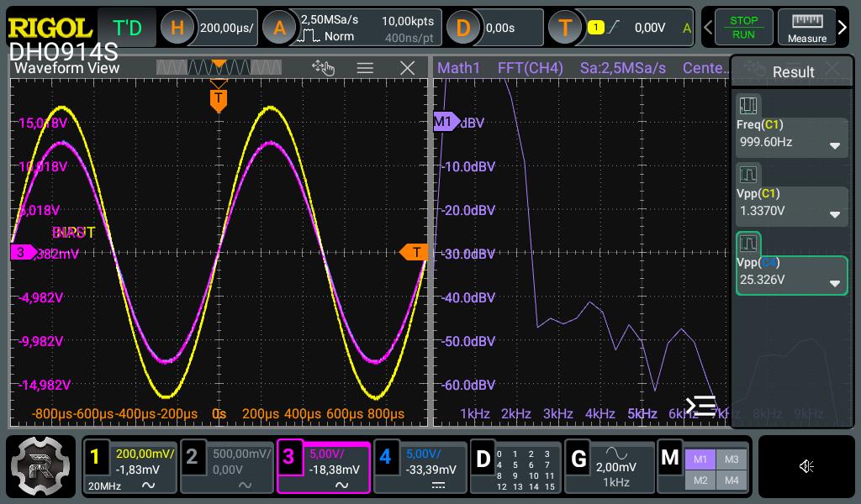Toggle channel 3 on/off label
Screen dimensions: 861x504
(x=289, y=456)
